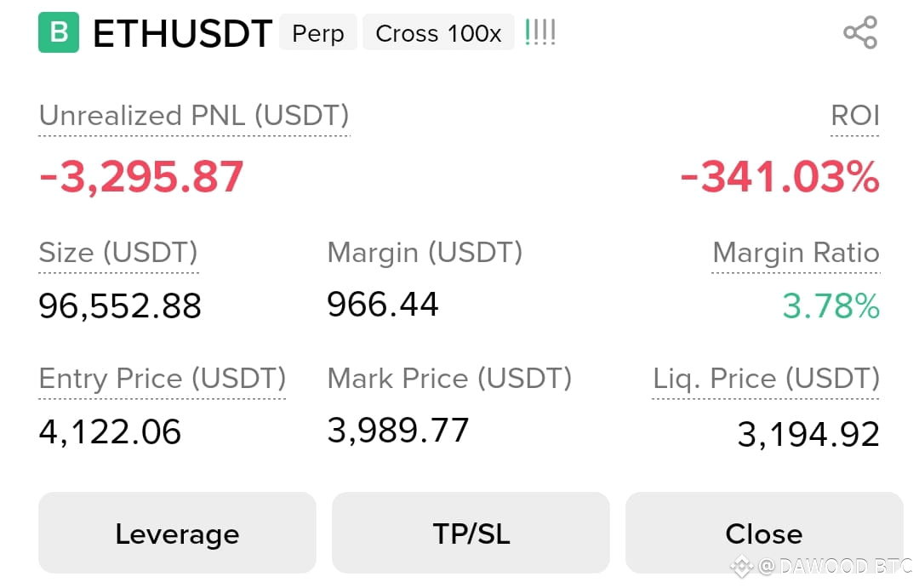Tap Unrealized PNL (USDT) label
Image resolution: width=919 pixels, height=588 pixels.
[194, 116]
